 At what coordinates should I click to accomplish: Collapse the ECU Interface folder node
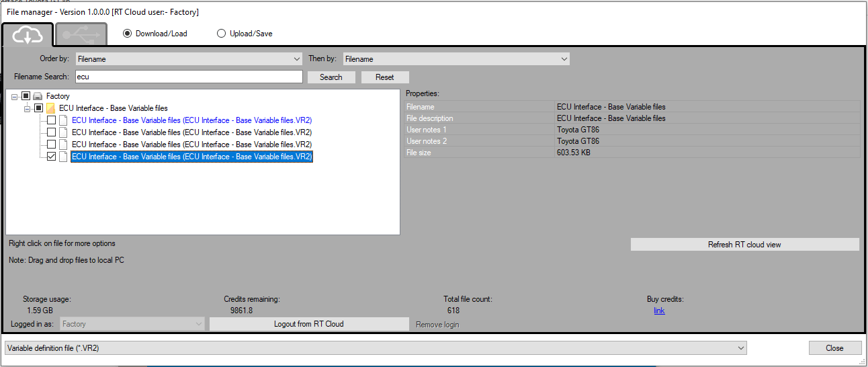tap(28, 109)
